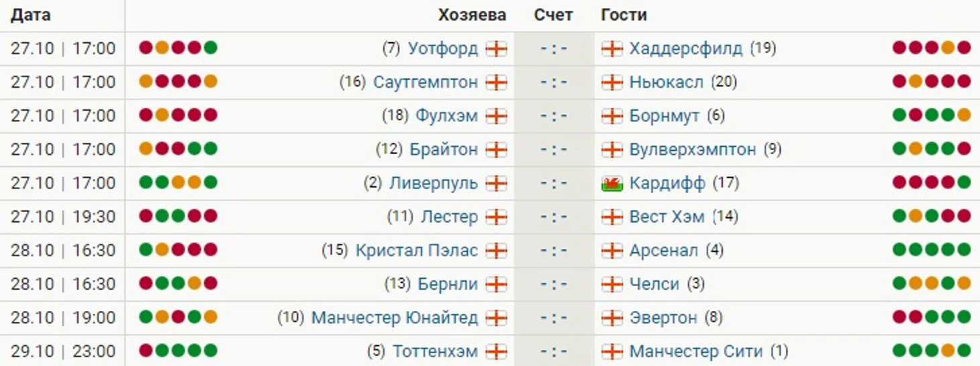Click the England flag beside Тоттенхэм
Image resolution: width=980 pixels, height=366 pixels.
pos(497,351)
